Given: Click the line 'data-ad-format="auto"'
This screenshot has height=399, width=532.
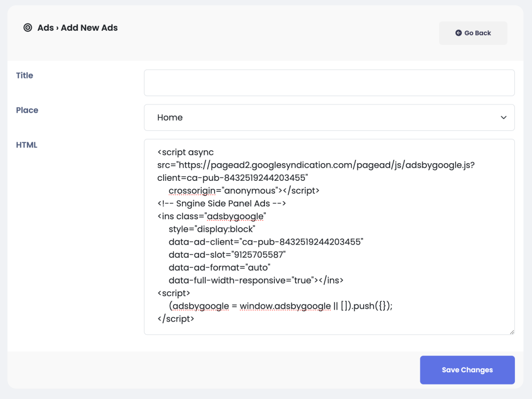Looking at the screenshot, I should [x=219, y=268].
